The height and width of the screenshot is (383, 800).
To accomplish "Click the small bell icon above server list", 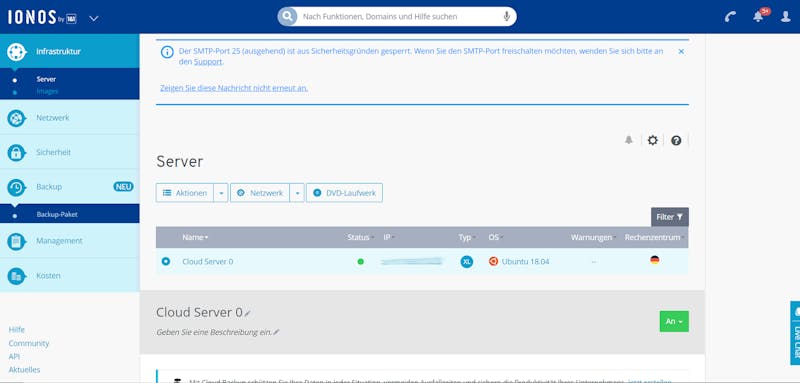I will tap(629, 140).
